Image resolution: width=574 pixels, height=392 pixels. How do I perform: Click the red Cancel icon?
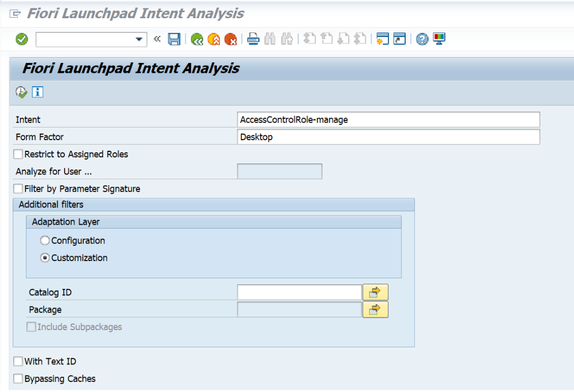[231, 39]
